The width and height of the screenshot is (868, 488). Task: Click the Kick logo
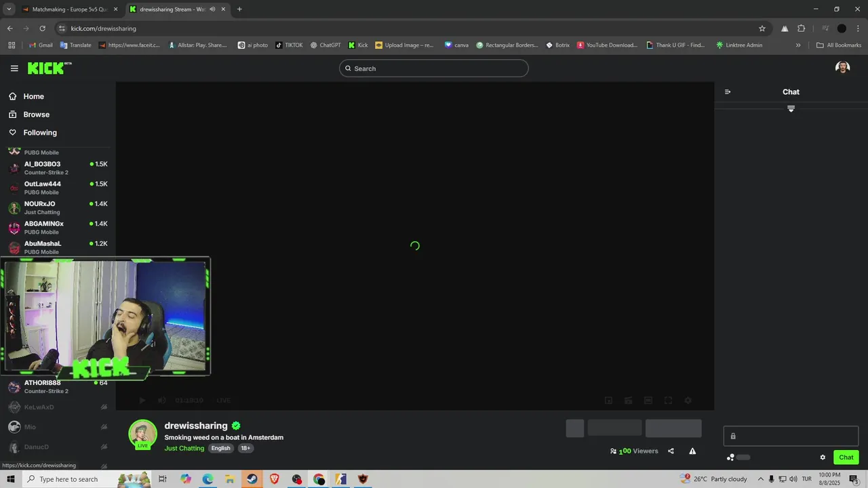point(50,68)
